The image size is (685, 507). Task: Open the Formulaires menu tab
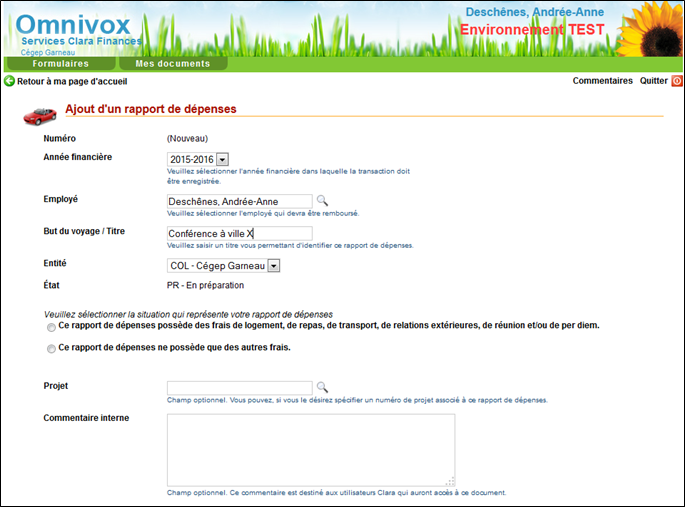[x=60, y=63]
